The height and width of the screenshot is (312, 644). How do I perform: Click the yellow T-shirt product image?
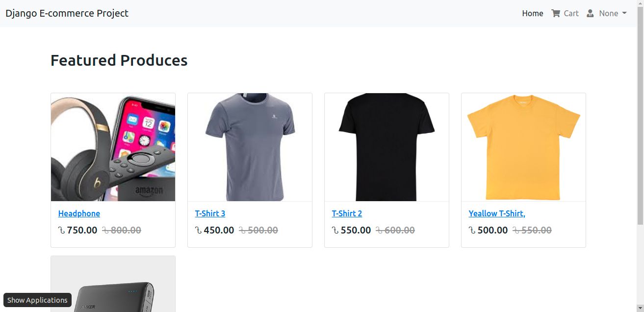point(523,147)
